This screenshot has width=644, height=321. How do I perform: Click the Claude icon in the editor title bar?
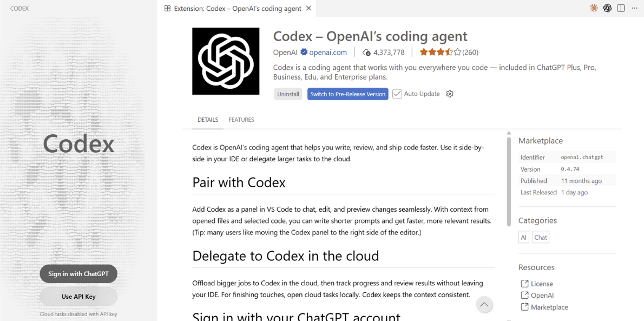594,8
